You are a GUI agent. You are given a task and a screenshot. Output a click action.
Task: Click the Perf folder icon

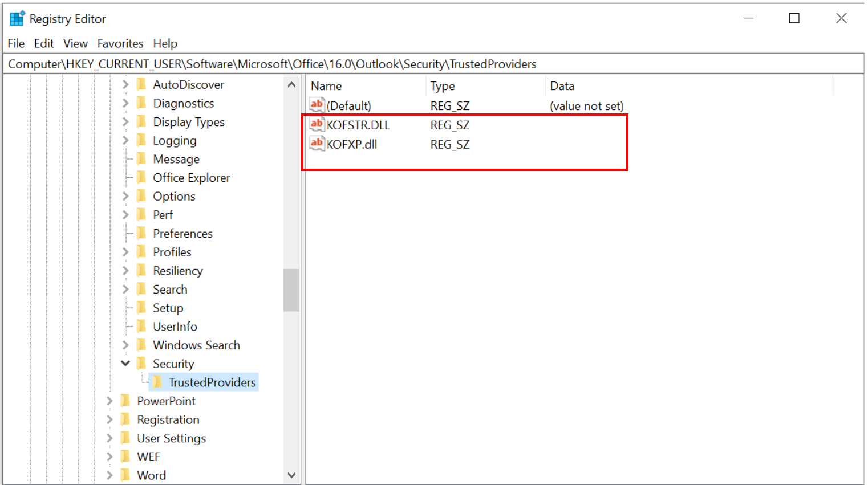(141, 215)
